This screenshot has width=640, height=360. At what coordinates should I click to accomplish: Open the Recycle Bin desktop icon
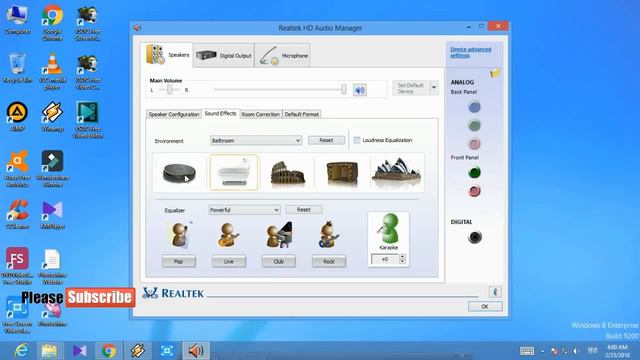[17, 69]
